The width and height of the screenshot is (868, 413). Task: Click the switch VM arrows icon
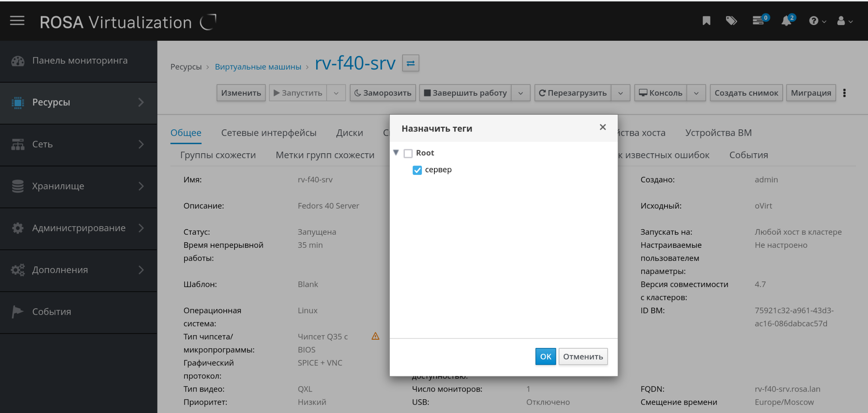tap(410, 63)
